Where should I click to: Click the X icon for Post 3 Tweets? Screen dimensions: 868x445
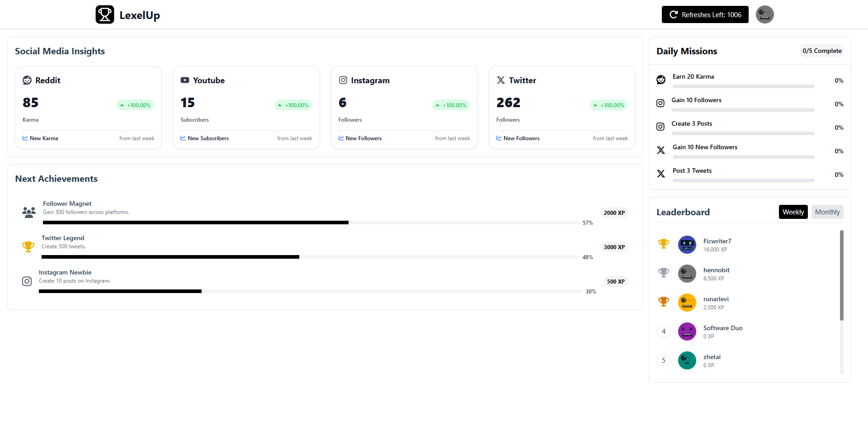[x=661, y=174]
